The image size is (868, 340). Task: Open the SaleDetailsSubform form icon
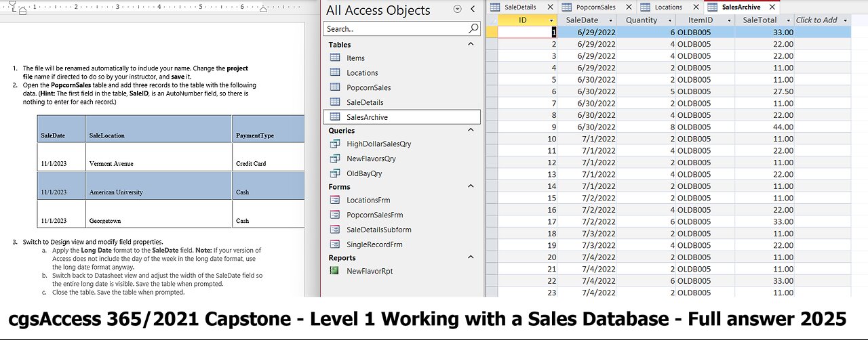click(x=334, y=230)
